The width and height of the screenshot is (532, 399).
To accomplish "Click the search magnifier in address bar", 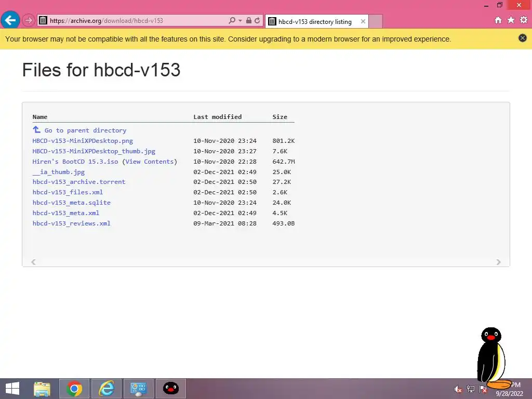I will [x=232, y=20].
